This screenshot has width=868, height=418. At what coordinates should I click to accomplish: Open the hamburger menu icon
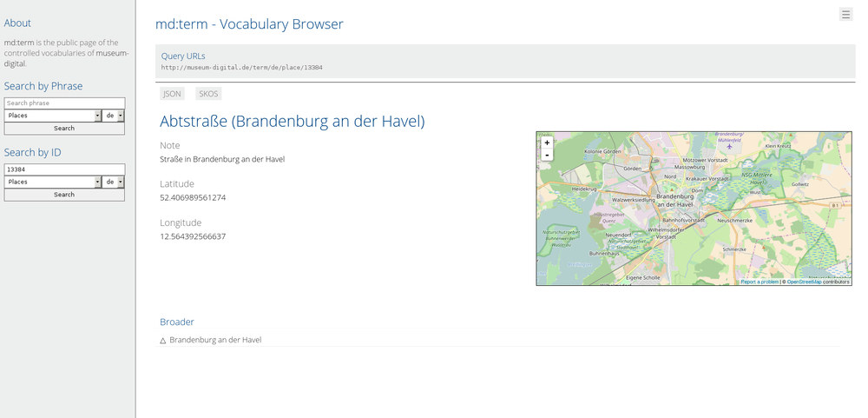point(845,14)
